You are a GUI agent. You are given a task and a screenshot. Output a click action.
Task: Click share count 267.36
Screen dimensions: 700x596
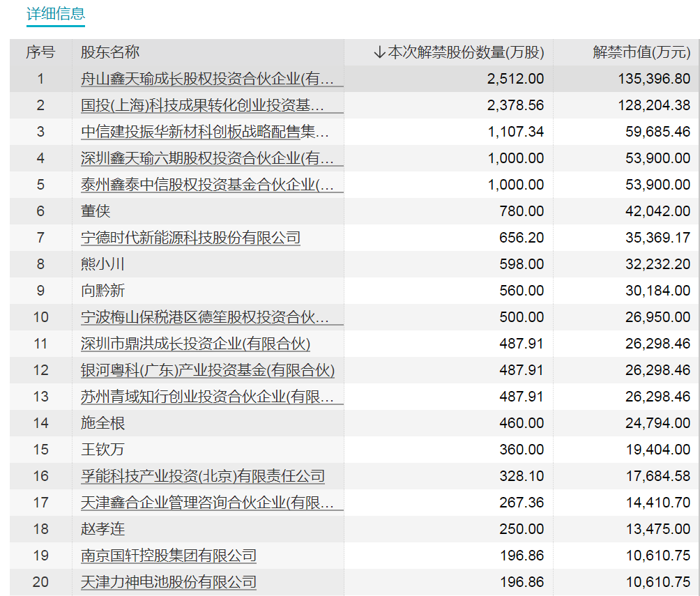522,503
